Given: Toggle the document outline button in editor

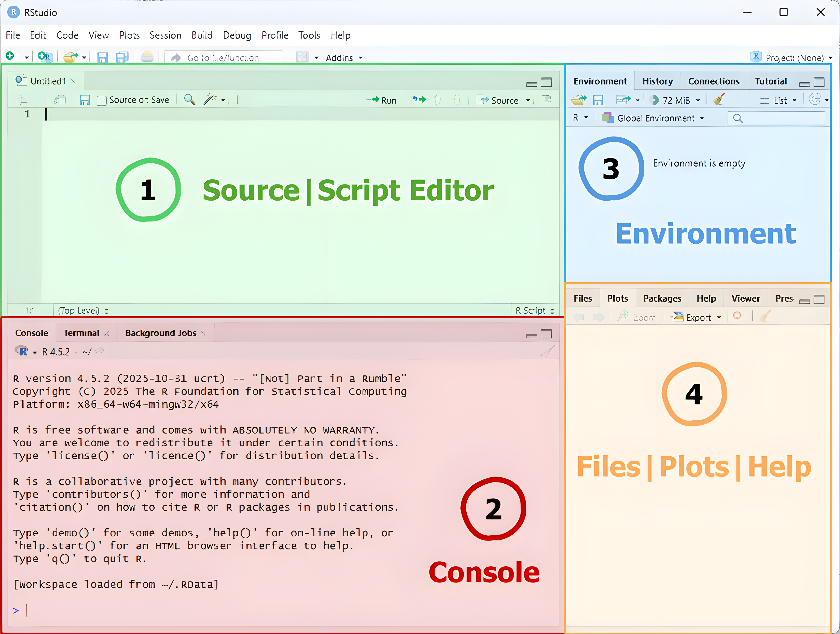Looking at the screenshot, I should click(x=547, y=99).
